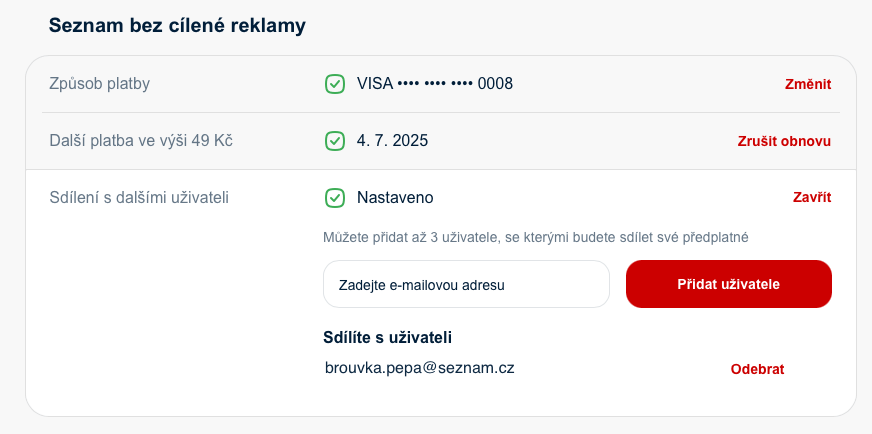This screenshot has height=434, width=872.
Task: Cancel renewal via Zrušit obnovu link
Action: click(784, 141)
